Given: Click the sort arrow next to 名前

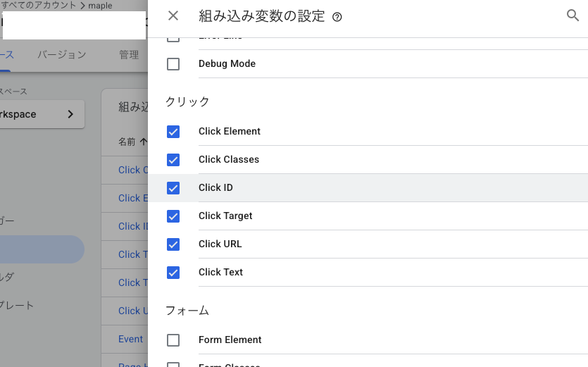Looking at the screenshot, I should (x=144, y=142).
